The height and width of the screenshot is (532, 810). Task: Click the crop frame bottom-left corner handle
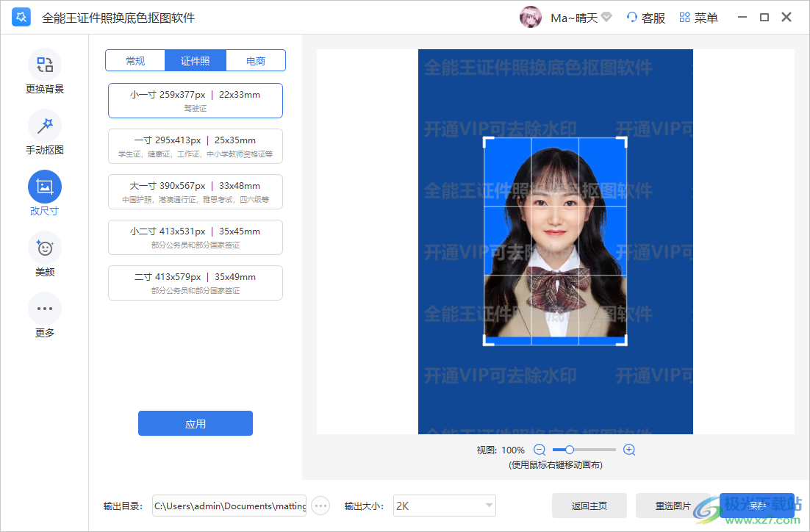[487, 341]
